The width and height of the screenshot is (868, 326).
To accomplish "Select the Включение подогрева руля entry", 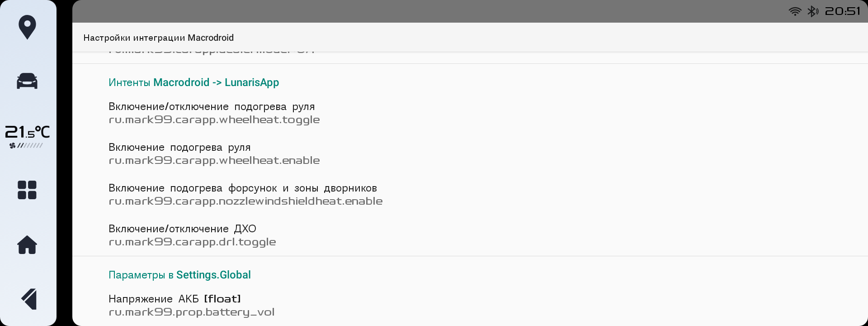I will [x=470, y=154].
